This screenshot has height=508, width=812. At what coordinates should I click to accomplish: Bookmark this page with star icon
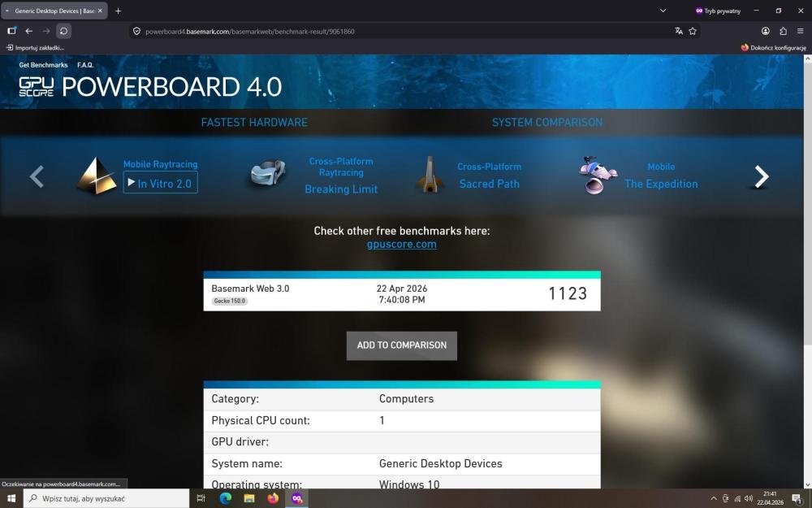click(x=693, y=31)
